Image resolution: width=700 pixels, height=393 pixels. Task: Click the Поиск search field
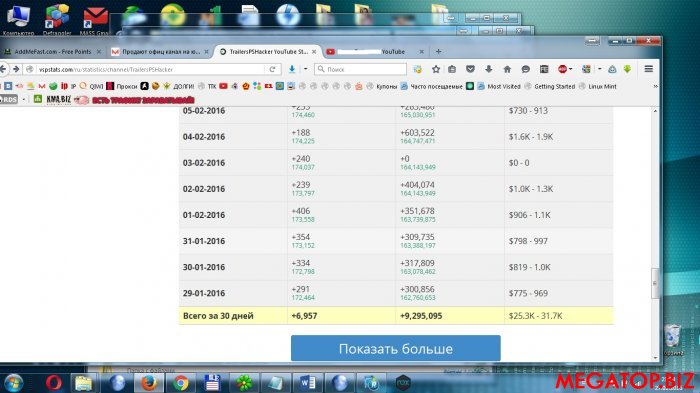point(361,69)
